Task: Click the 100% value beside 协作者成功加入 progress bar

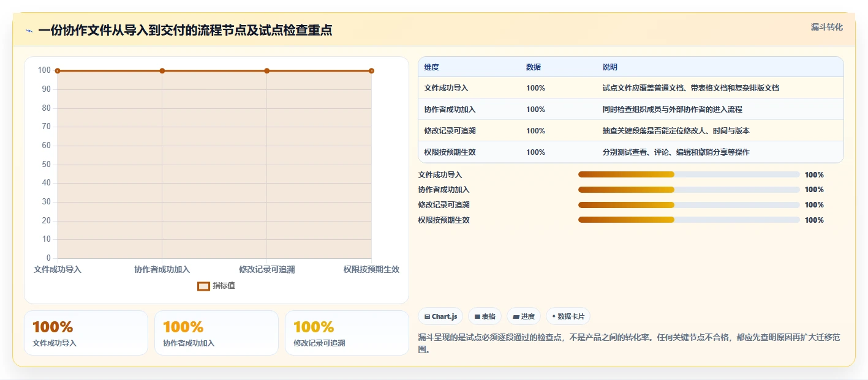Action: pos(814,190)
